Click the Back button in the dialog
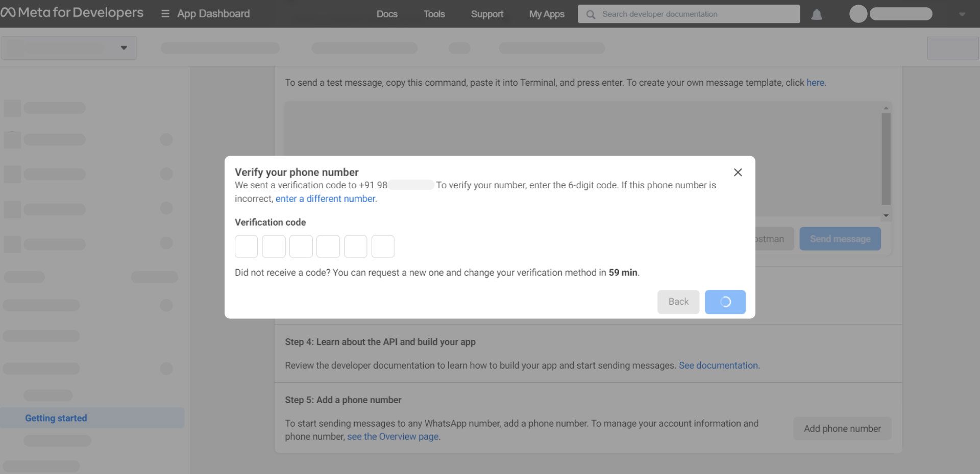The image size is (980, 474). [678, 302]
